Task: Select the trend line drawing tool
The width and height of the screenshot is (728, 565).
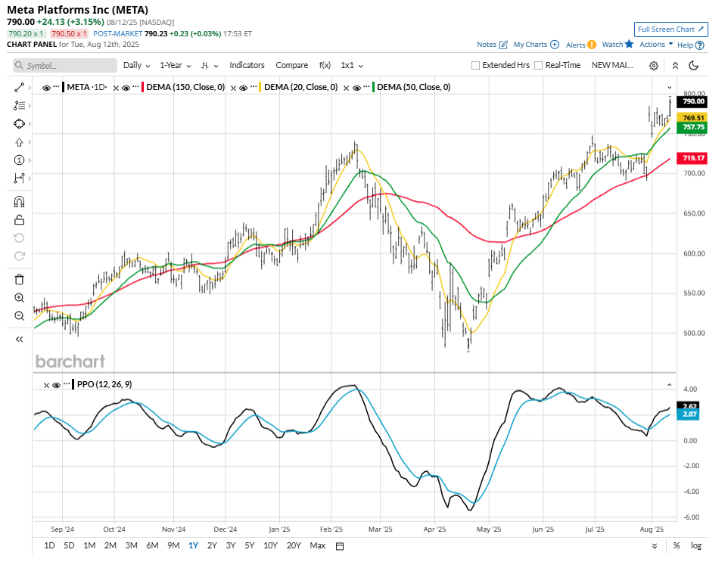Action: [19, 88]
